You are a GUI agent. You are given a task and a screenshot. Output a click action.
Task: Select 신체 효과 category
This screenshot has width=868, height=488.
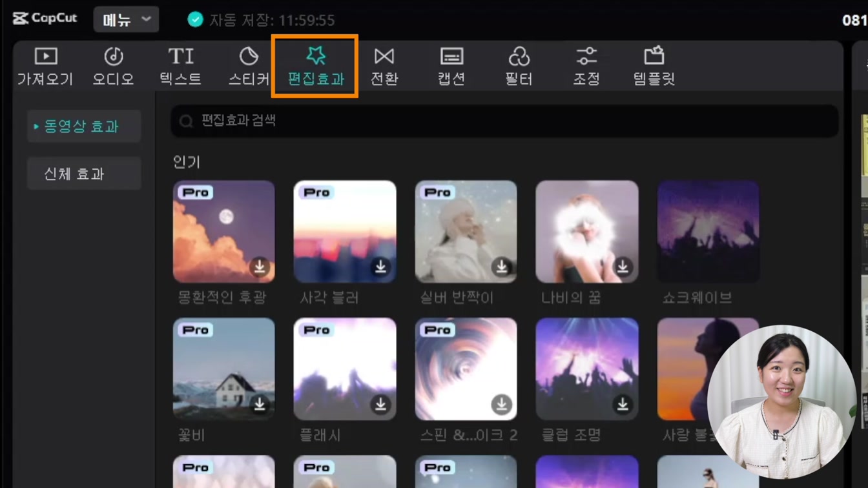(x=83, y=174)
